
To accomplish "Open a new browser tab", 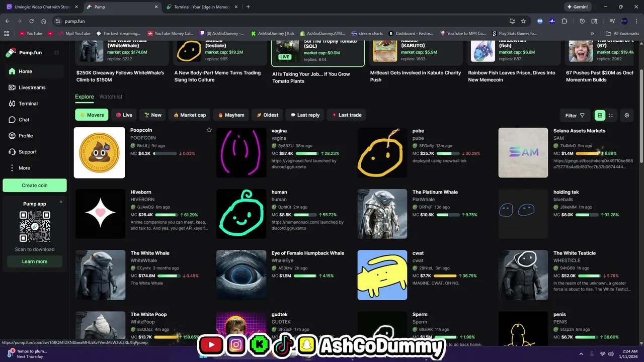I will 248,7.
